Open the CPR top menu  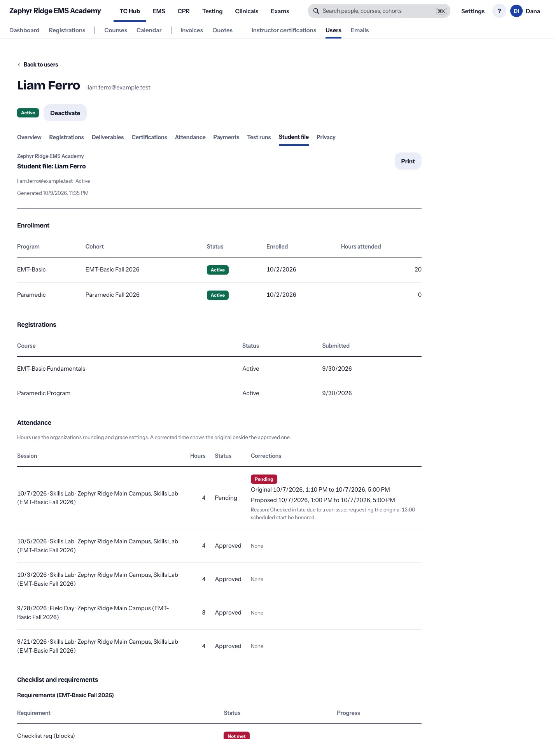click(x=184, y=11)
